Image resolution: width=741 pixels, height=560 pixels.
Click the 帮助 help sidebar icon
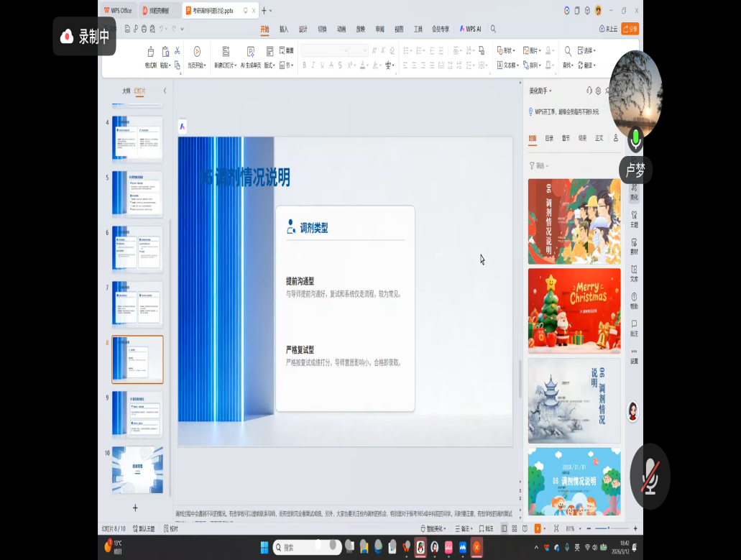coord(634,300)
